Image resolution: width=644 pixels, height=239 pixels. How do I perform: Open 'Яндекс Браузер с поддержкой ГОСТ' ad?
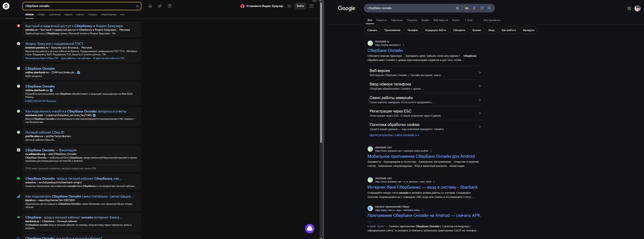pyautogui.click(x=54, y=44)
